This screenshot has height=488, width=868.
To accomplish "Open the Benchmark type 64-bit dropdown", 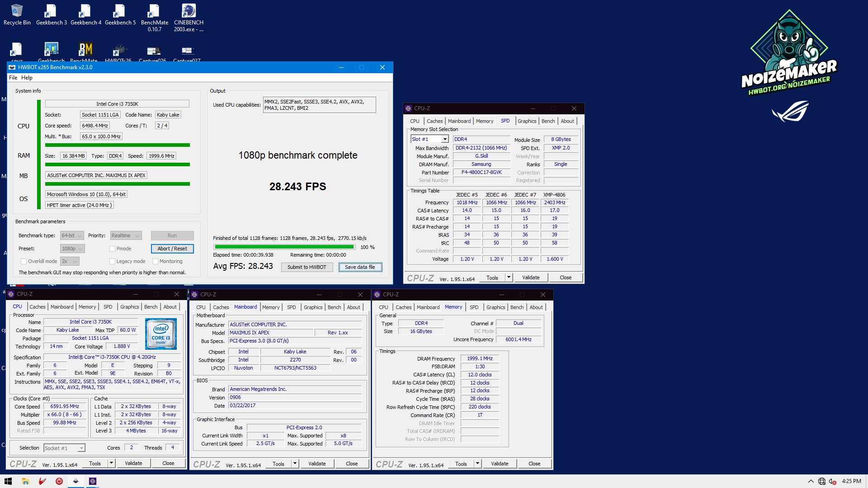I will (x=72, y=235).
